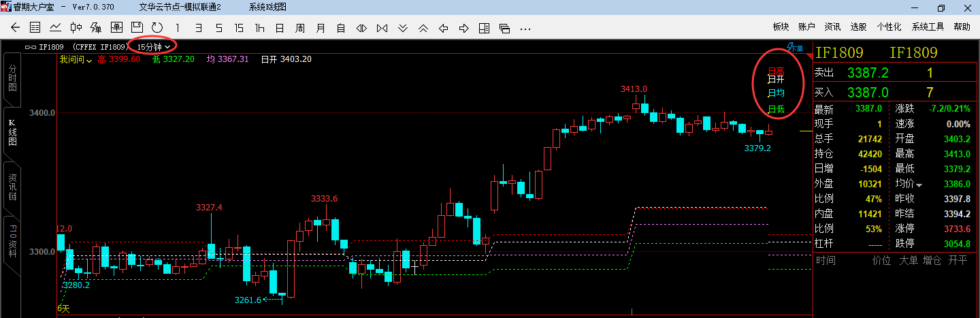This screenshot has height=318, width=980.
Task: Click the double chevron down icon
Action: pyautogui.click(x=402, y=28)
